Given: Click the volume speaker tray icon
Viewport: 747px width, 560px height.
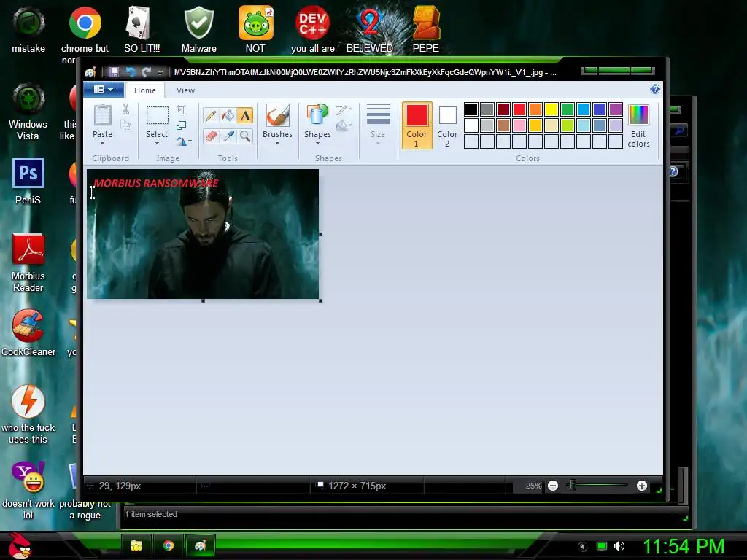Looking at the screenshot, I should click(x=619, y=546).
